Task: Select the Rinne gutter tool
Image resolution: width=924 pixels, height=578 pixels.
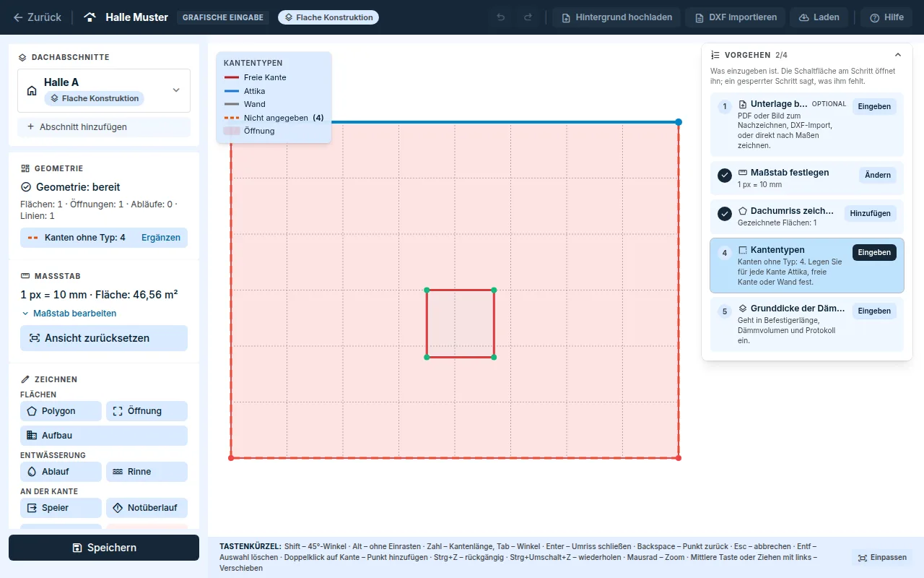Action: pos(147,472)
